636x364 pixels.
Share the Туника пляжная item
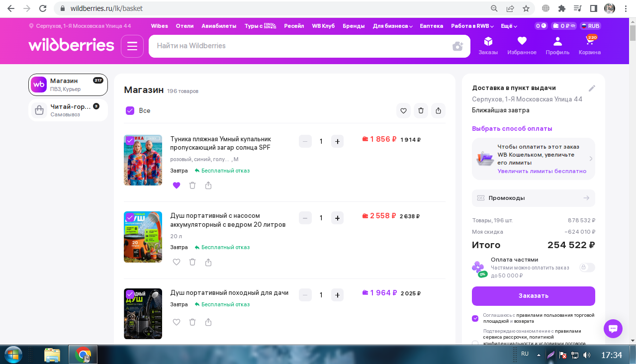(208, 185)
